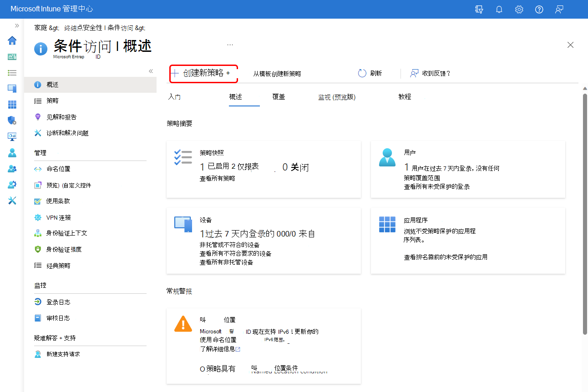Image resolution: width=588 pixels, height=392 pixels.
Task: Select the 概述 tab
Action: [236, 97]
